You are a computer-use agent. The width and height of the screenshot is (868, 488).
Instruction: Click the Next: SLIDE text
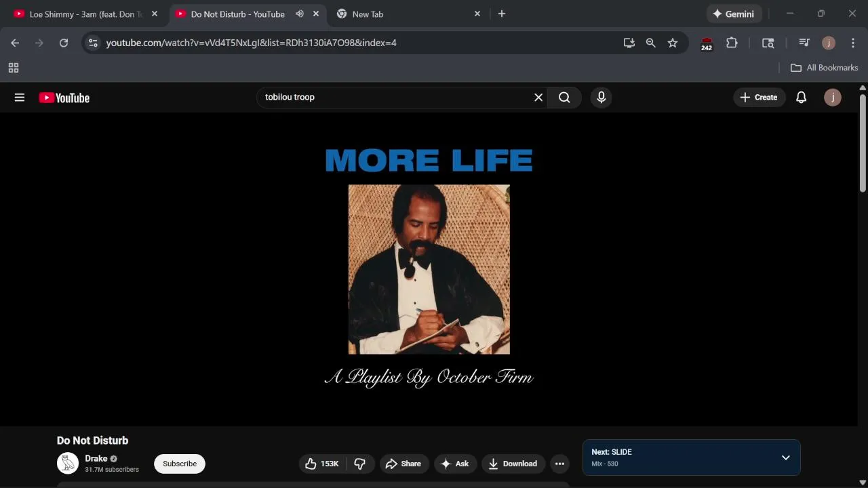[x=612, y=452]
